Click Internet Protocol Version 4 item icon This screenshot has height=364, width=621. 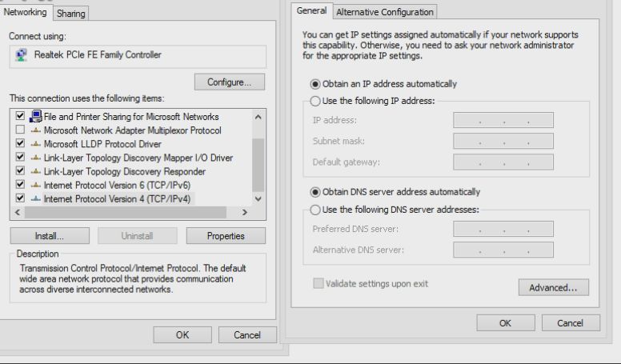pyautogui.click(x=36, y=198)
